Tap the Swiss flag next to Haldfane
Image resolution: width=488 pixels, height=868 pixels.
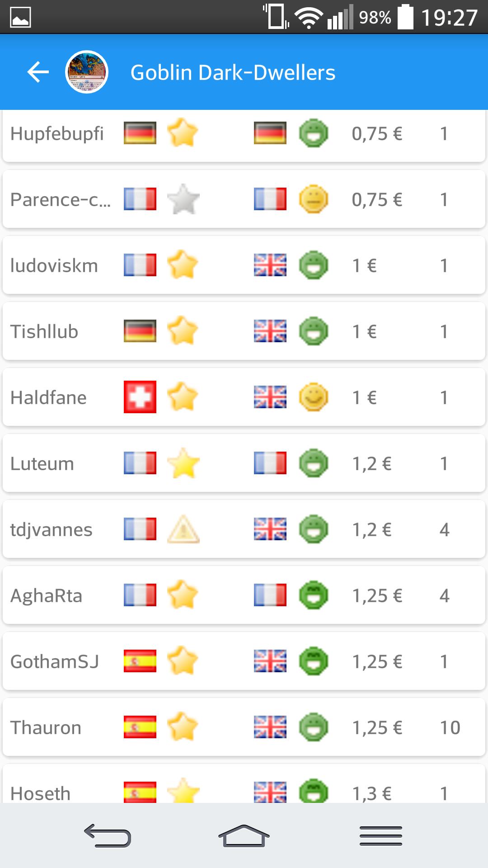pyautogui.click(x=140, y=397)
